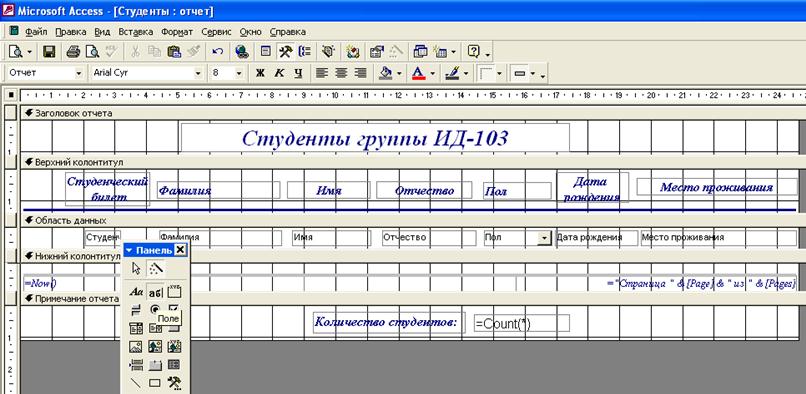Select the Верхний колонтитул section bar
This screenshot has width=806, height=394.
coord(413,162)
